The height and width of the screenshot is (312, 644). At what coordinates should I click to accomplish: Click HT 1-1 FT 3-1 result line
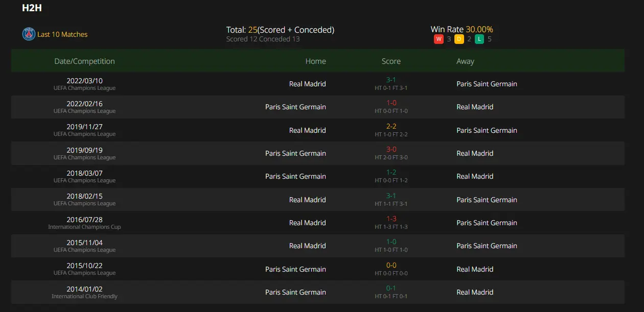click(x=391, y=204)
